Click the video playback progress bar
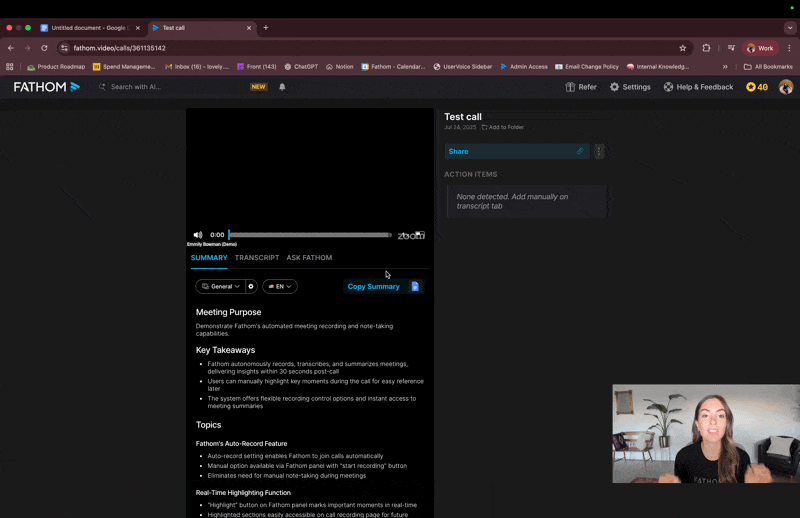 310,235
